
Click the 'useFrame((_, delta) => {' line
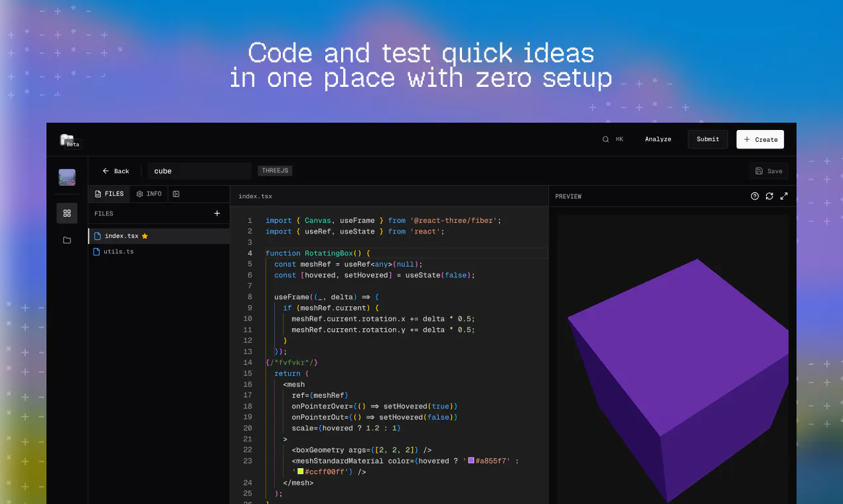click(x=327, y=297)
